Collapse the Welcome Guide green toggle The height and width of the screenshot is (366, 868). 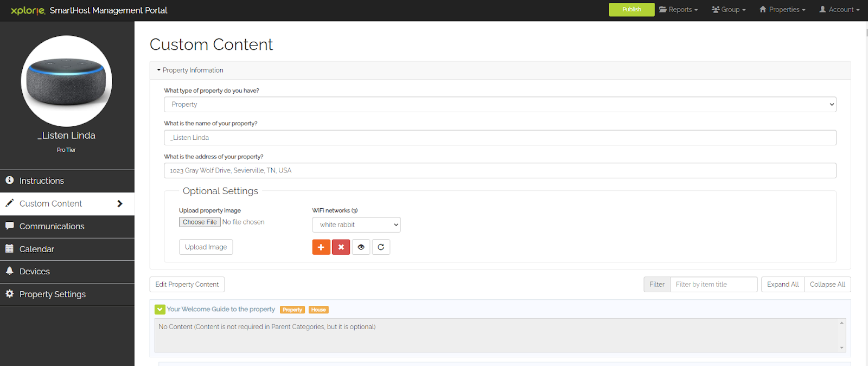tap(160, 309)
